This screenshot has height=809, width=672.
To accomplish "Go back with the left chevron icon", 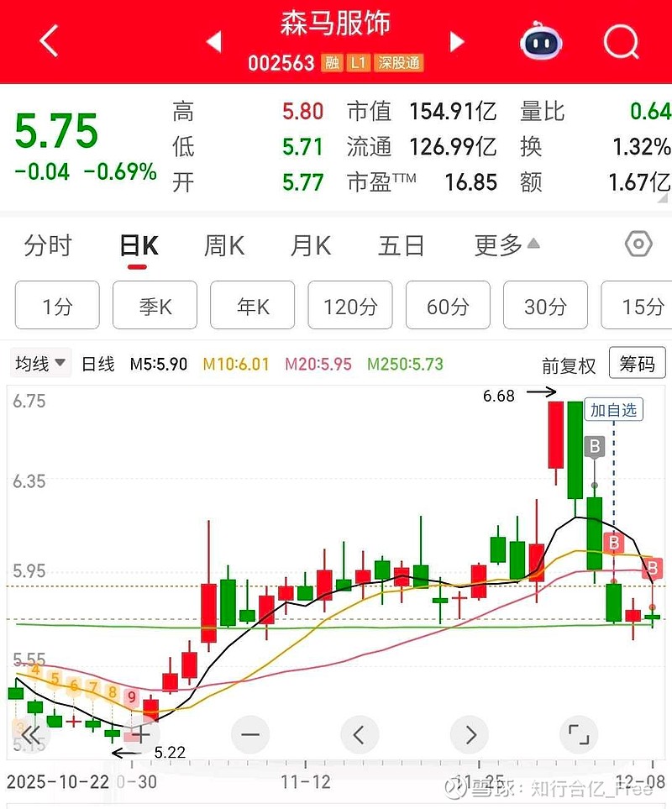I will [49, 40].
